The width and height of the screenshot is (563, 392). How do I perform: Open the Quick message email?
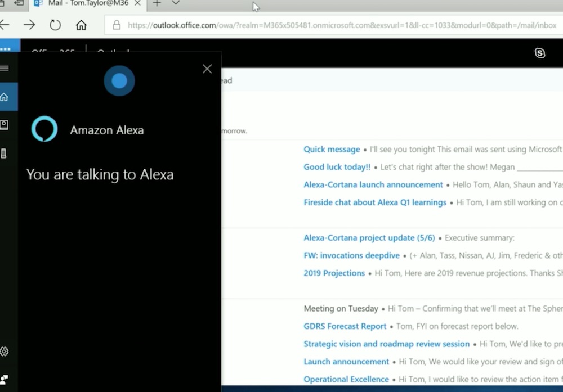[x=331, y=149]
